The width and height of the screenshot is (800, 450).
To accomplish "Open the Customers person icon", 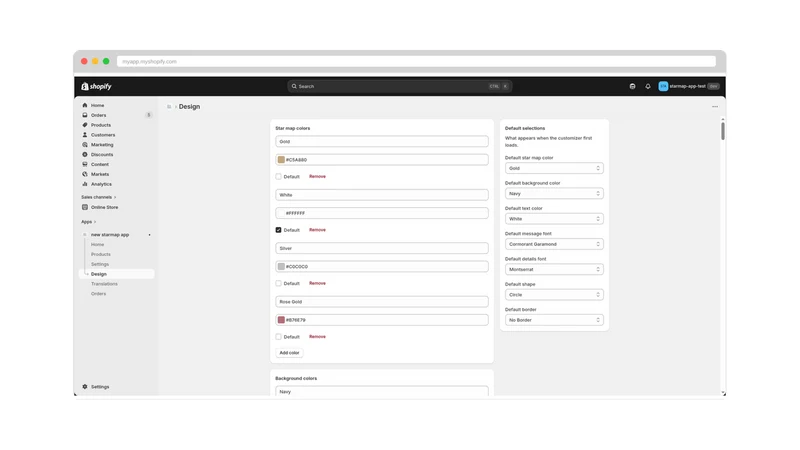I will [x=85, y=135].
